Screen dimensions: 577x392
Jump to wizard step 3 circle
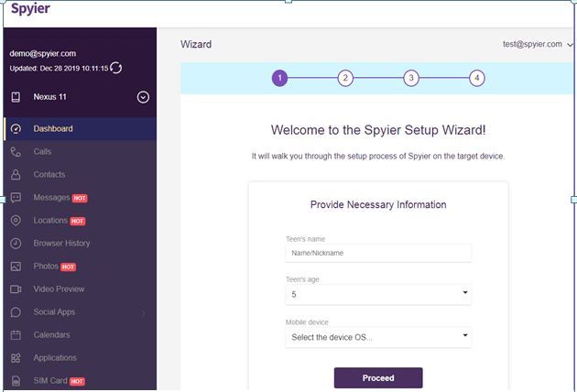[x=411, y=78]
